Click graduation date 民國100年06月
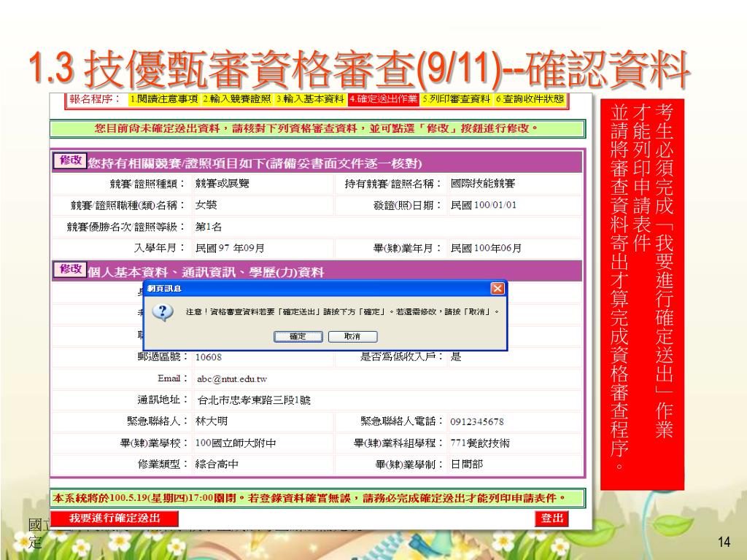This screenshot has width=747, height=560. point(486,249)
